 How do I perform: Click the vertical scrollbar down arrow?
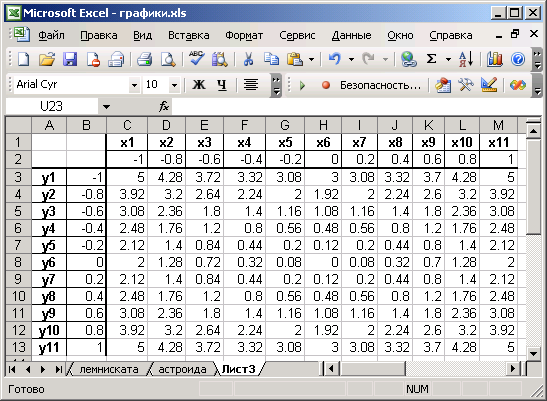533,353
